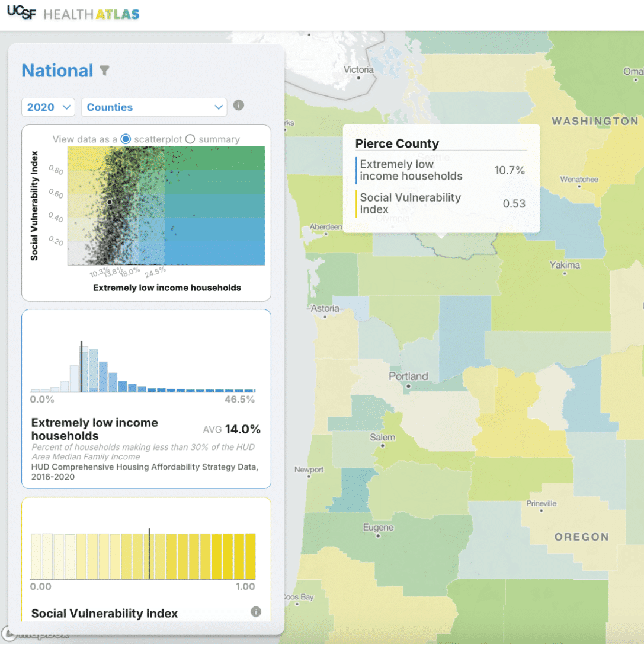Image resolution: width=644 pixels, height=645 pixels.
Task: Open the filter funnel next to National
Action: [105, 71]
